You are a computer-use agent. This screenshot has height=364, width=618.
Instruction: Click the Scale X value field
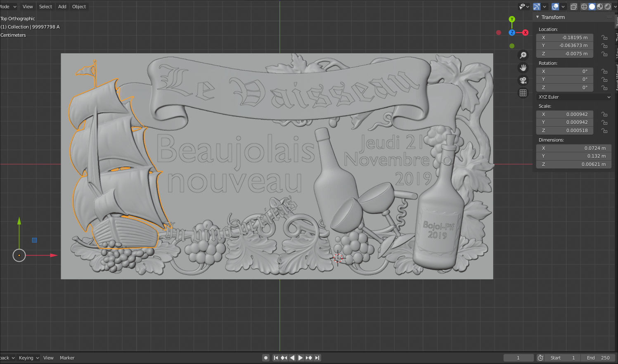tap(565, 114)
